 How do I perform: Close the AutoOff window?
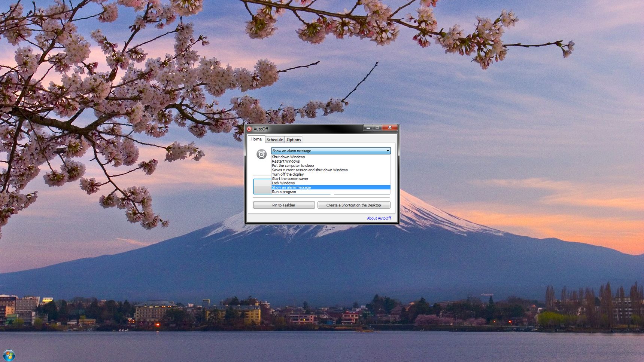coord(390,128)
